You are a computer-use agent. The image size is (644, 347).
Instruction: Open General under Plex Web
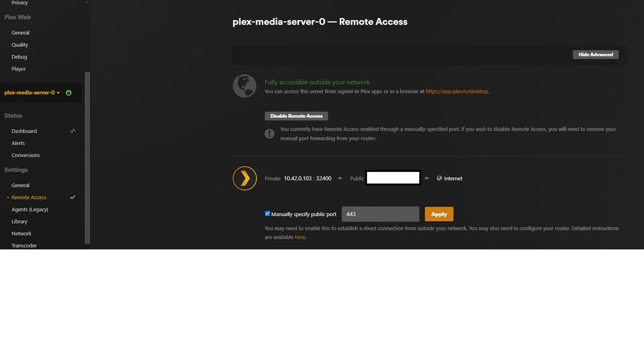(x=21, y=33)
